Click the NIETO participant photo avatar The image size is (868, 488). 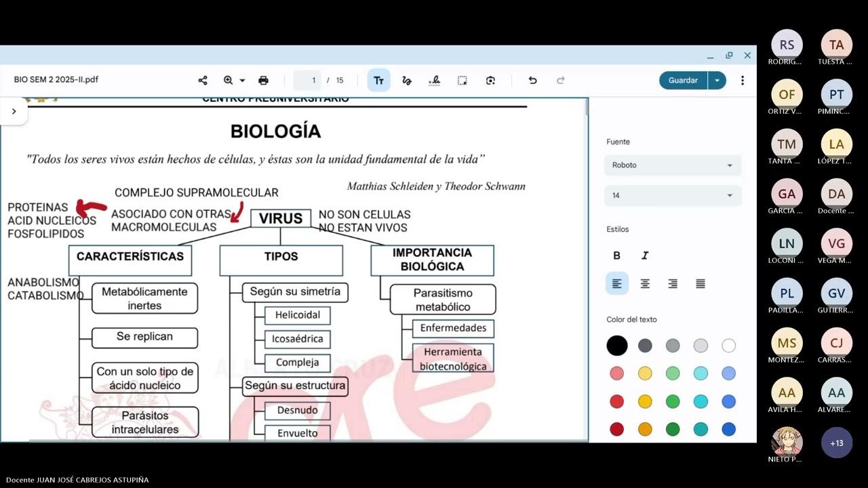pyautogui.click(x=787, y=442)
